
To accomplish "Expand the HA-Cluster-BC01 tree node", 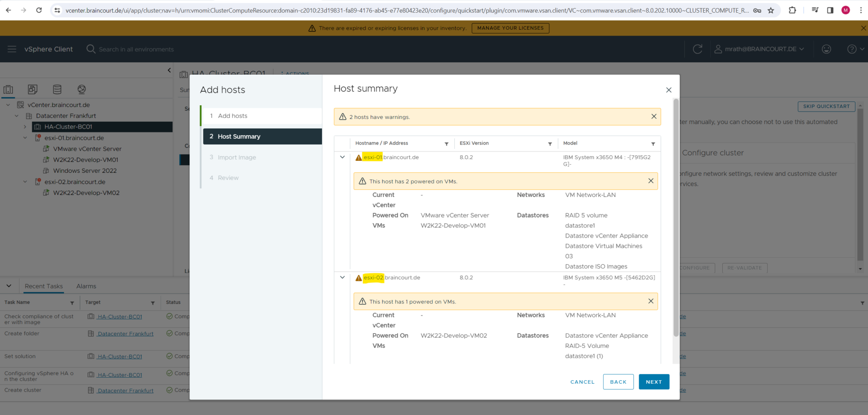I will pyautogui.click(x=25, y=126).
